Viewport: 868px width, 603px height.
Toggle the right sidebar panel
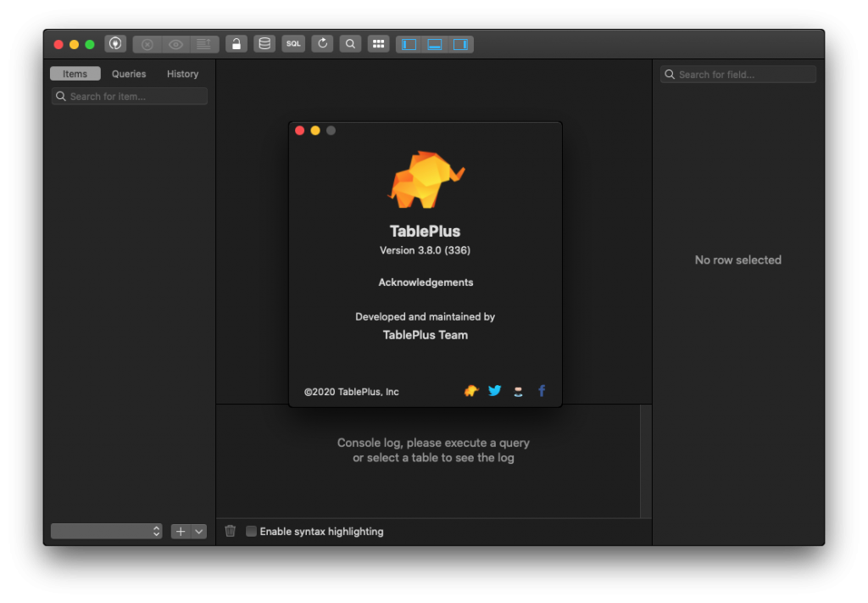point(460,44)
